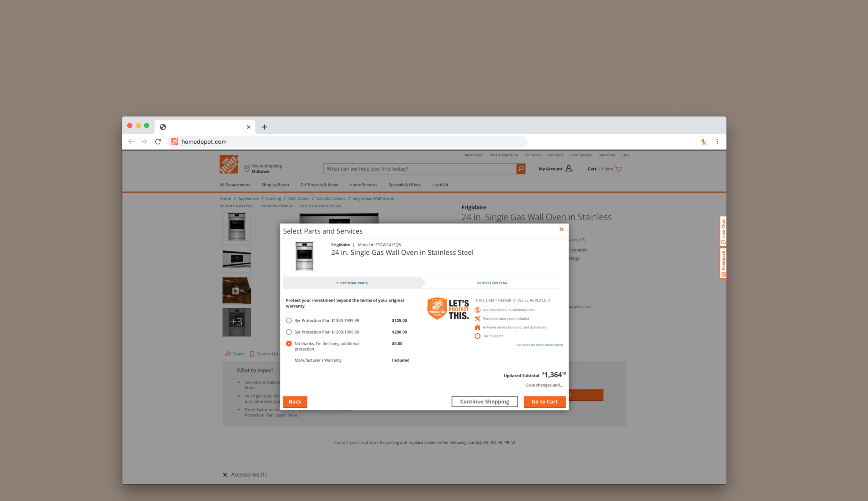Click oven image in dialog header
This screenshot has width=868, height=501.
[x=304, y=256]
